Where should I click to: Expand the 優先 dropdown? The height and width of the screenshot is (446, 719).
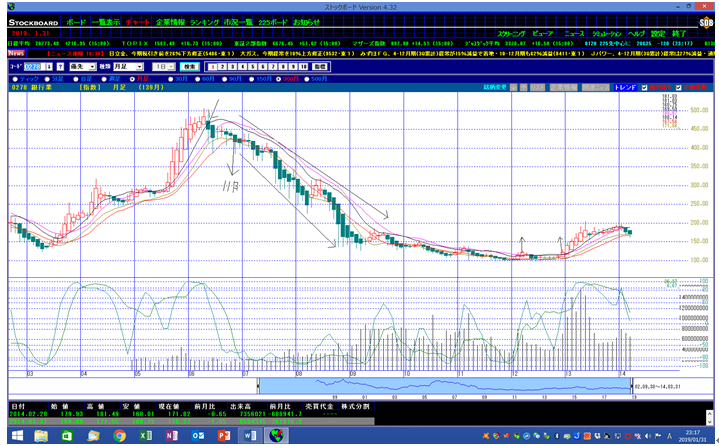point(92,66)
